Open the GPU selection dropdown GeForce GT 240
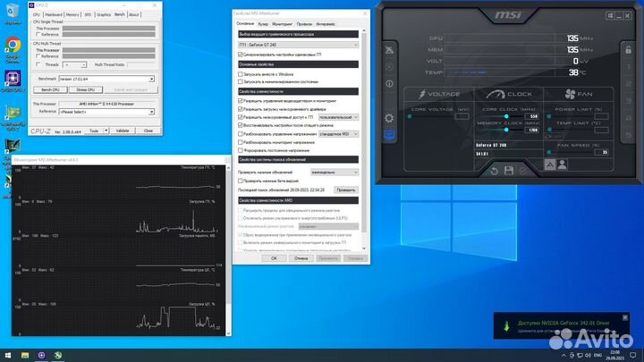644x362 pixels. pos(298,45)
